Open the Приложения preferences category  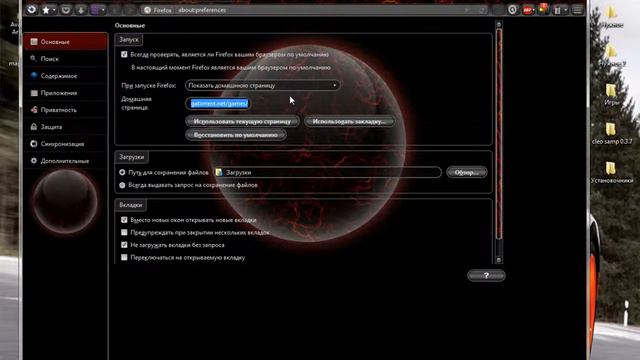pyautogui.click(x=66, y=93)
